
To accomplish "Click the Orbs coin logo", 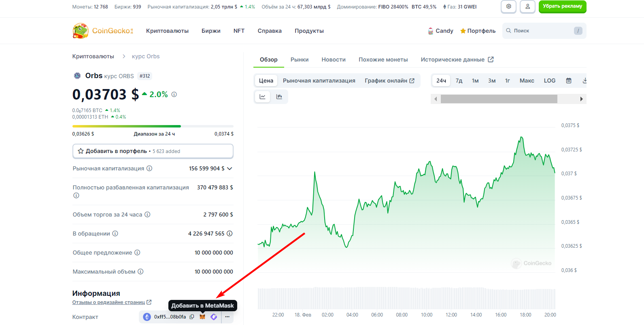I will (77, 76).
